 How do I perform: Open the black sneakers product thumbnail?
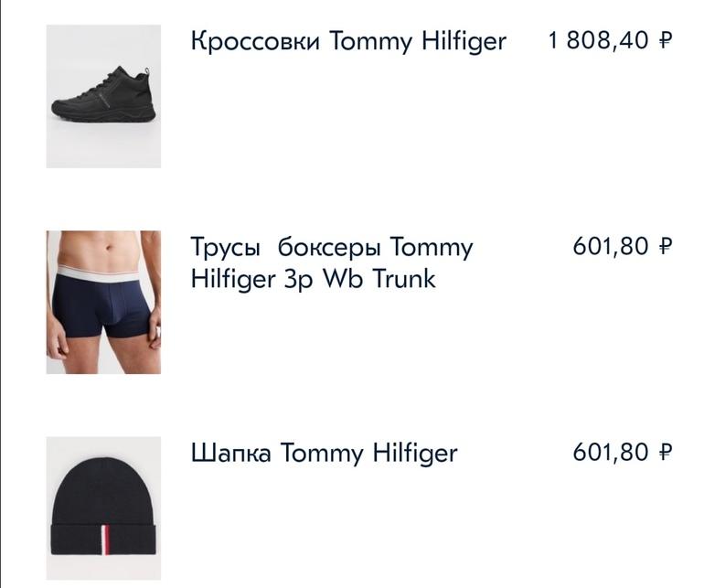[x=103, y=96]
